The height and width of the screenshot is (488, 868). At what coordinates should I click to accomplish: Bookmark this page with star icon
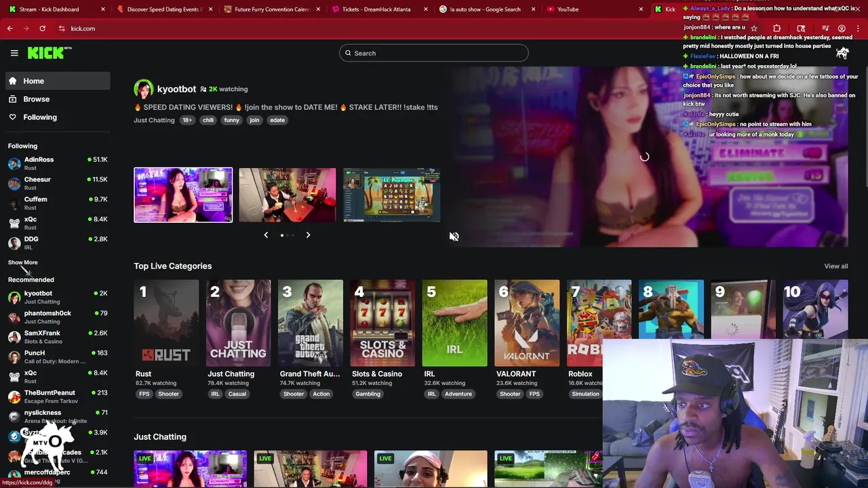[753, 28]
